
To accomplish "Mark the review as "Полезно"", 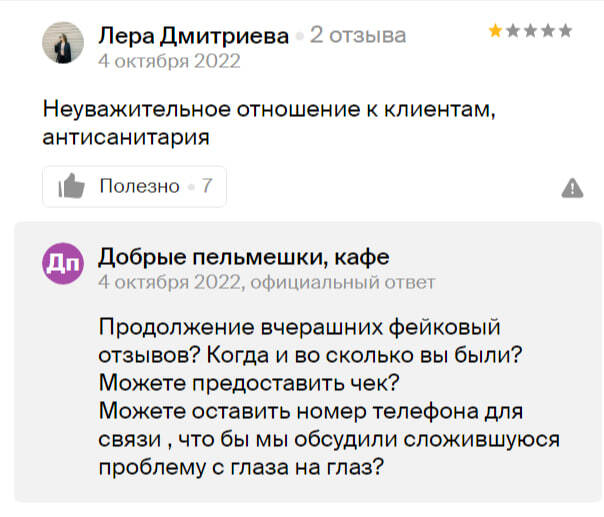I will point(139,186).
